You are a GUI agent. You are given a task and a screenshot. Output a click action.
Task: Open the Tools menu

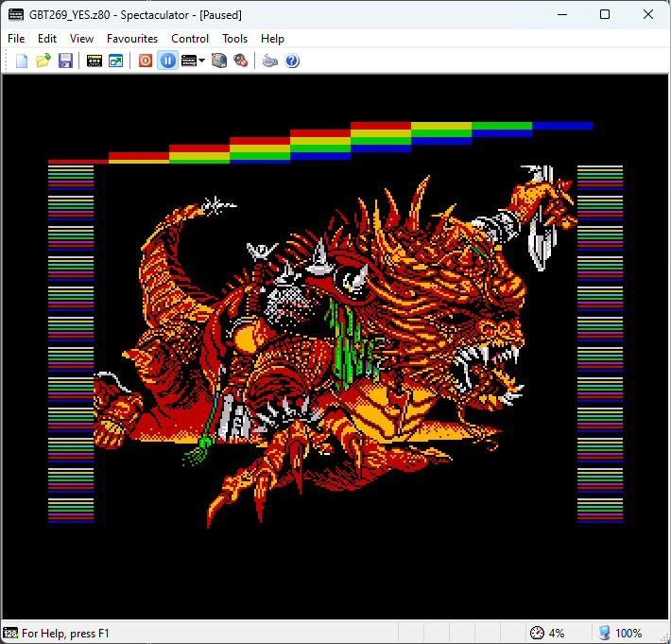[x=235, y=39]
